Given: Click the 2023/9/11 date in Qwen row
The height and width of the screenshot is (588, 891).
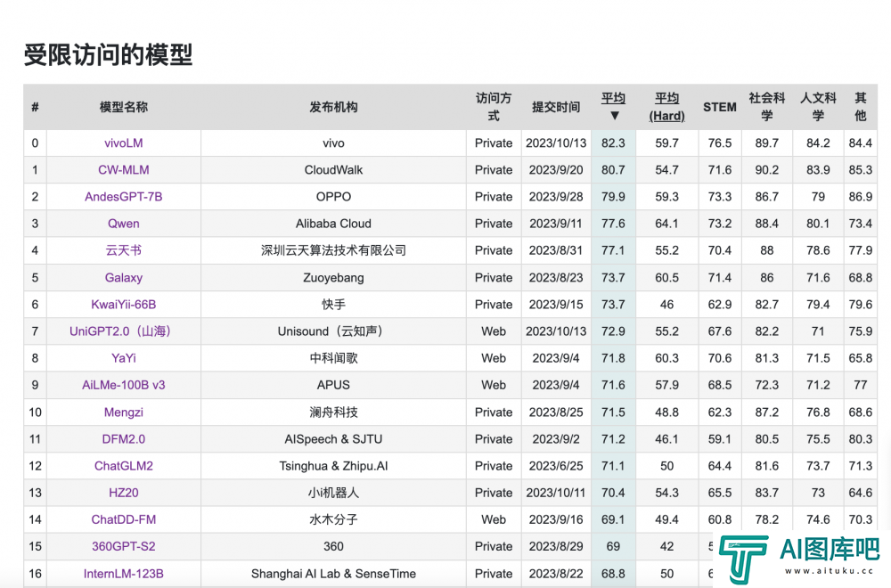Looking at the screenshot, I should tap(556, 224).
